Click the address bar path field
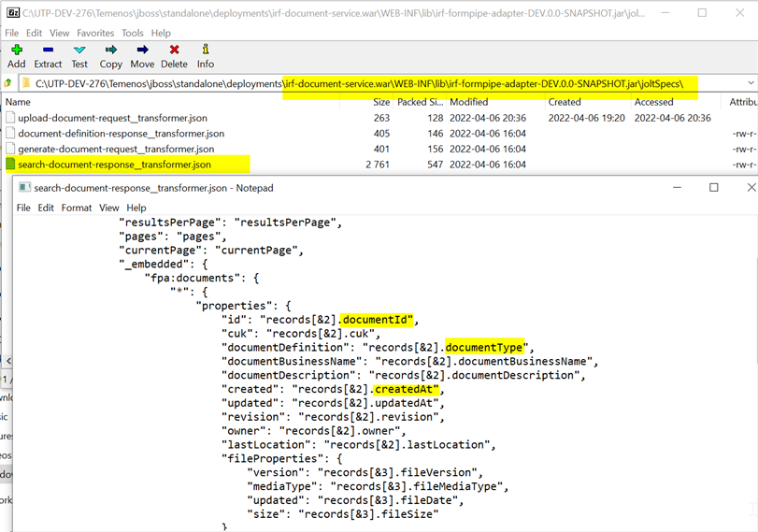The image size is (758, 532). pyautogui.click(x=374, y=84)
